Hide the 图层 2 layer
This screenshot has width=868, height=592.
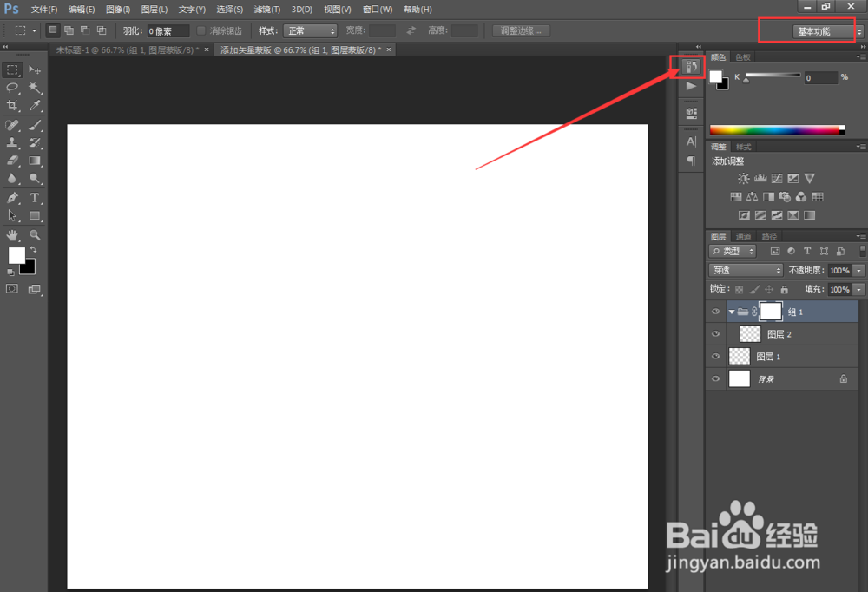[715, 334]
